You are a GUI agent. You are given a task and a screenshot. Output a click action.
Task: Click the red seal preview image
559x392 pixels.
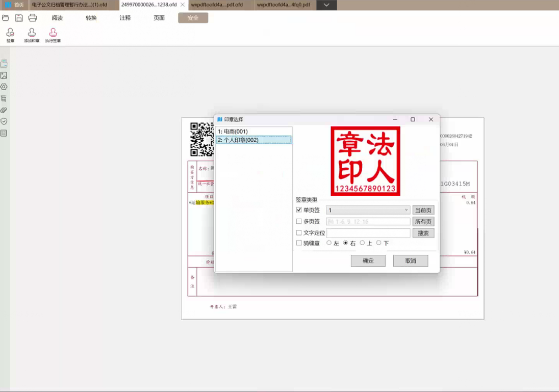(365, 161)
